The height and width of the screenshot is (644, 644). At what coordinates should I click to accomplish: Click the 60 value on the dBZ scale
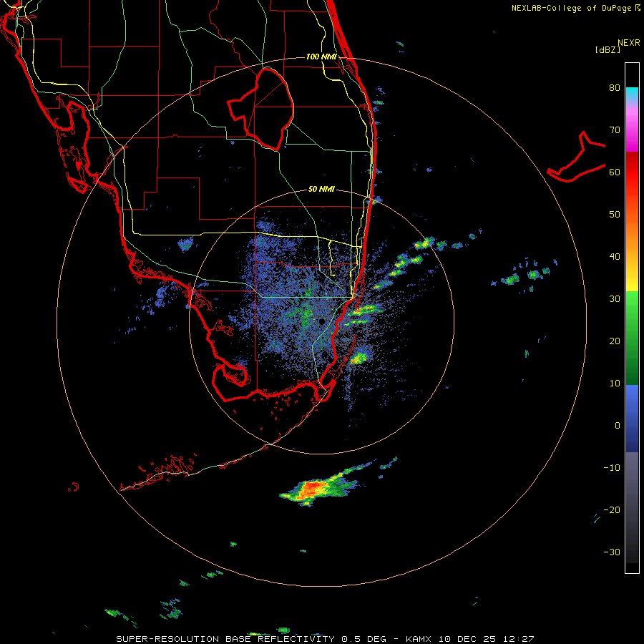coord(615,172)
